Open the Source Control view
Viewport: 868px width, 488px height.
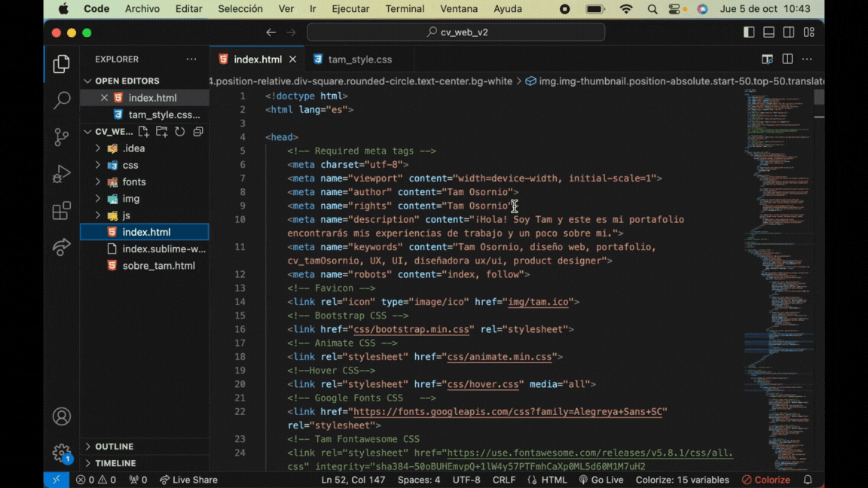pyautogui.click(x=62, y=137)
